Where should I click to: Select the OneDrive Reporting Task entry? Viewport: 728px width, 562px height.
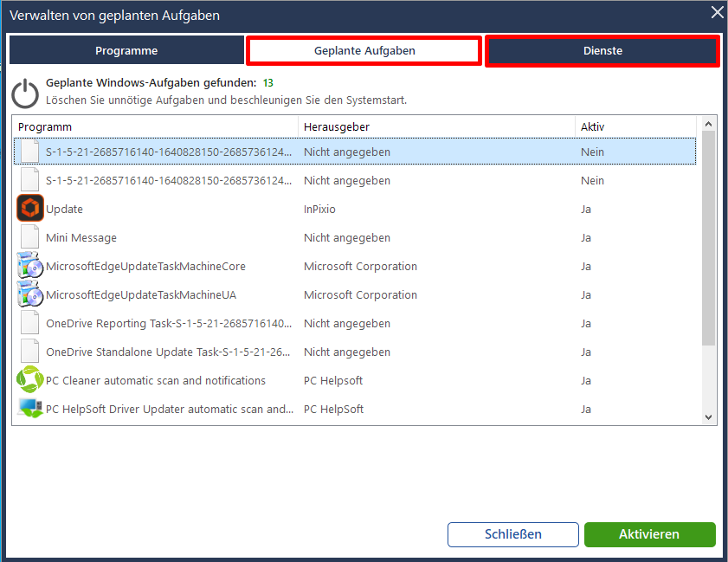355,323
